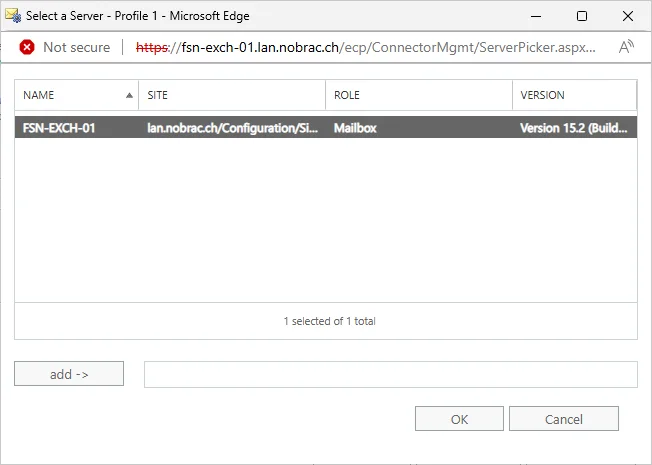652x465 pixels.
Task: Dismiss dialog with Cancel button
Action: click(x=564, y=419)
